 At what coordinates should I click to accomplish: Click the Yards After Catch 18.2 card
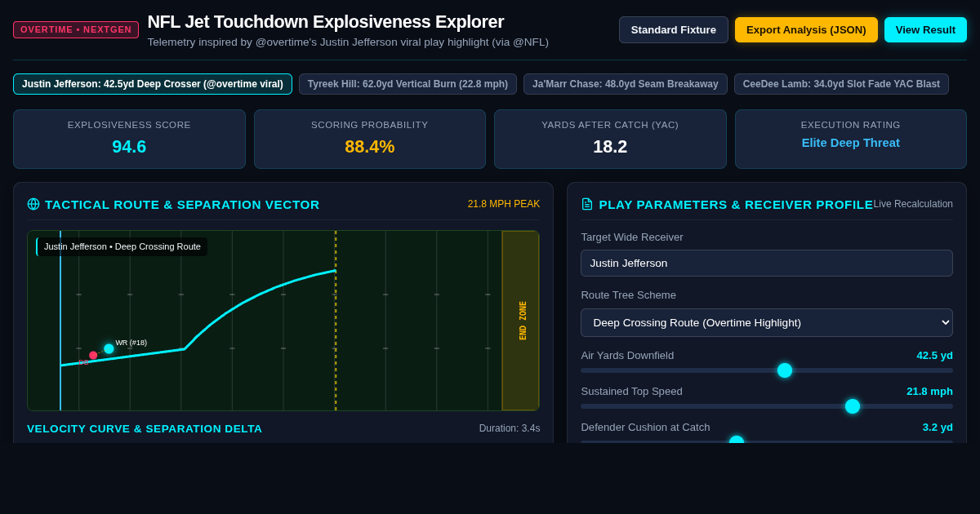[610, 139]
